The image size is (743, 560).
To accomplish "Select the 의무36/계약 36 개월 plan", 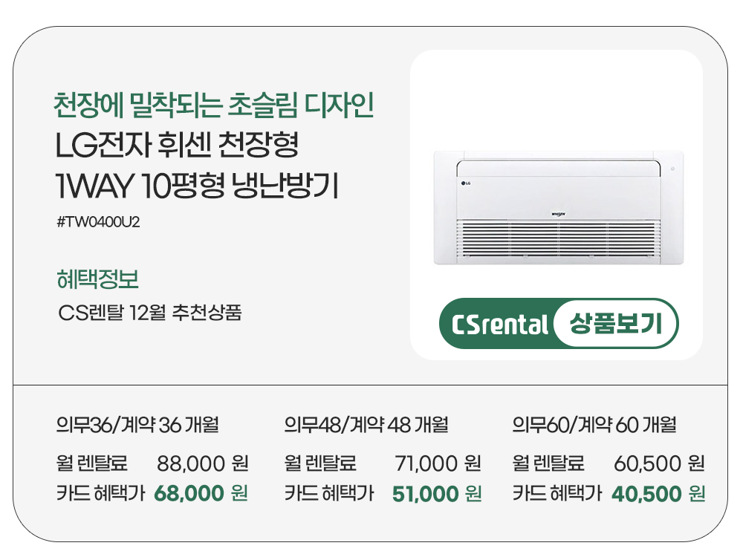I will 137,426.
